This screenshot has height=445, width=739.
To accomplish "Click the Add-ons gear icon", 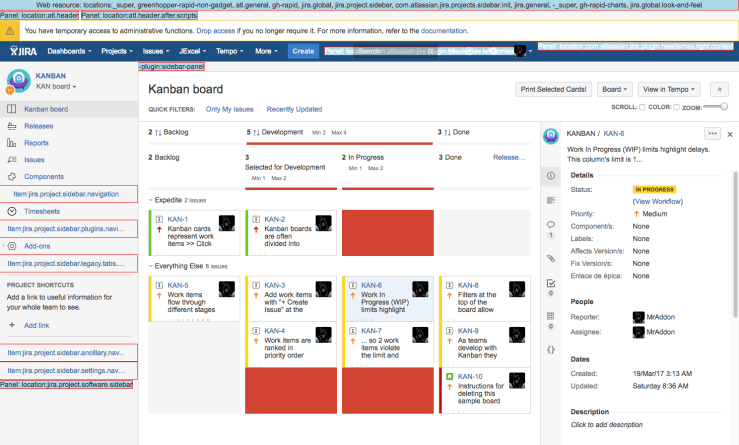I will pyautogui.click(x=11, y=245).
